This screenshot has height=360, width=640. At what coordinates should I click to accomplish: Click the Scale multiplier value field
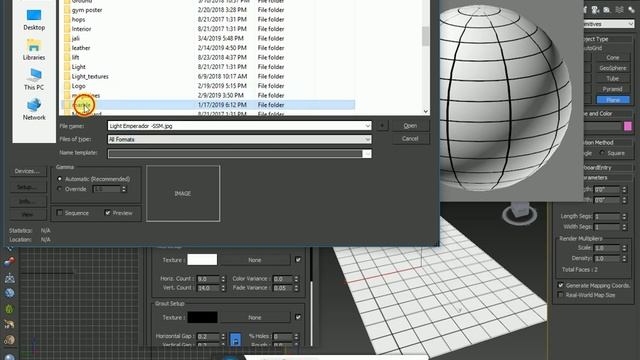(x=607, y=248)
